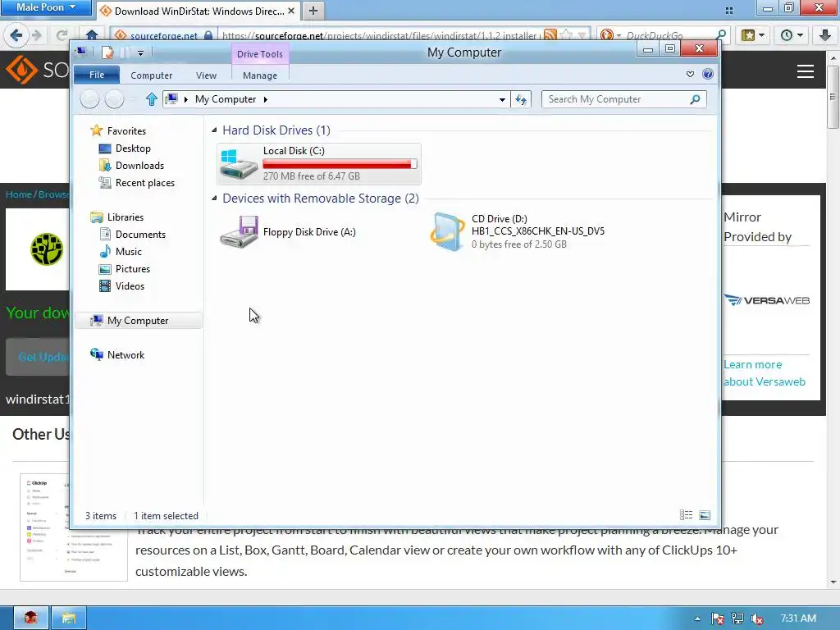Image resolution: width=840 pixels, height=630 pixels.
Task: Select Music library
Action: [129, 251]
